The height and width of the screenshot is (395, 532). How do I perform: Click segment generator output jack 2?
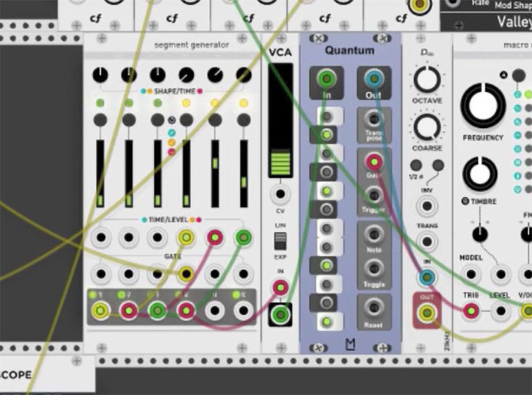(129, 310)
